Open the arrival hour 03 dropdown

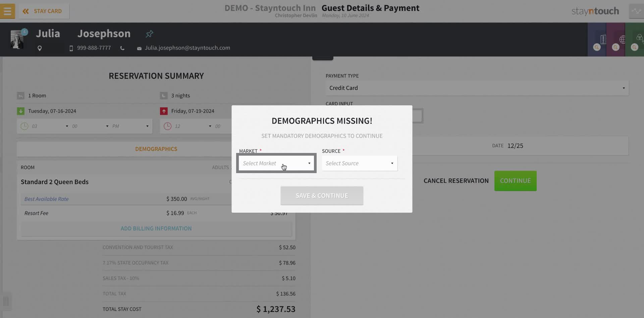[x=50, y=126]
